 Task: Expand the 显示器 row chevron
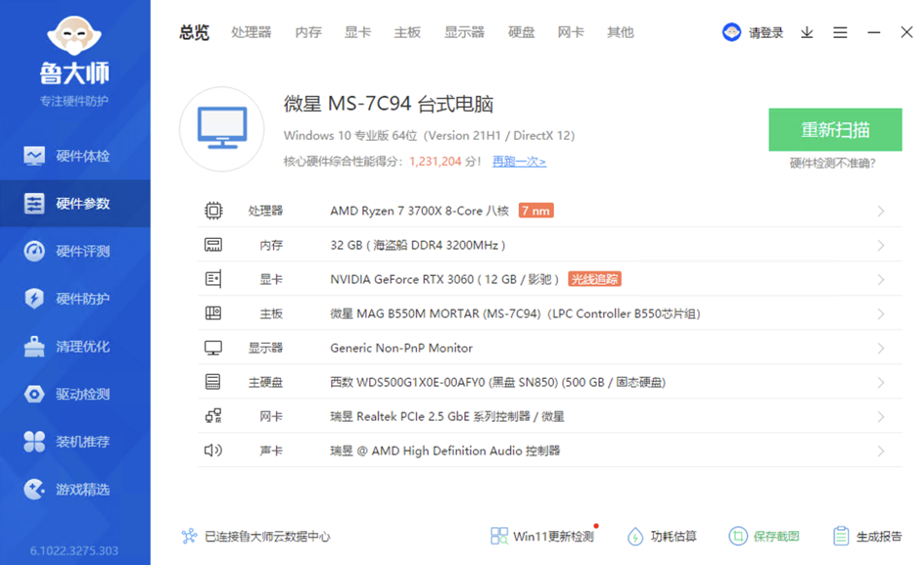(x=881, y=348)
